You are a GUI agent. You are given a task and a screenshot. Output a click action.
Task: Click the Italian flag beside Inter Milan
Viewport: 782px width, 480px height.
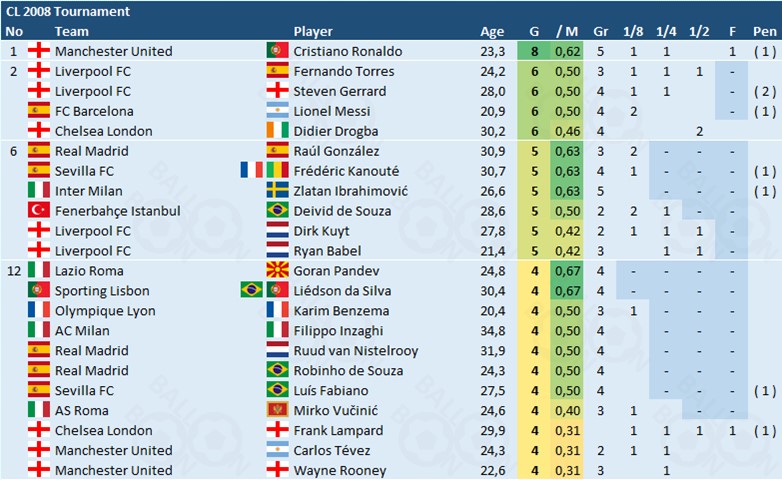click(x=40, y=191)
